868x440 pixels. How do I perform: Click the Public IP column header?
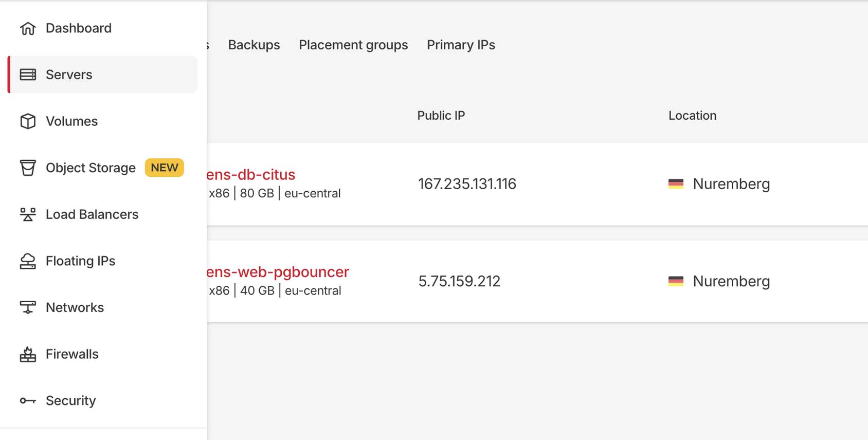point(441,116)
